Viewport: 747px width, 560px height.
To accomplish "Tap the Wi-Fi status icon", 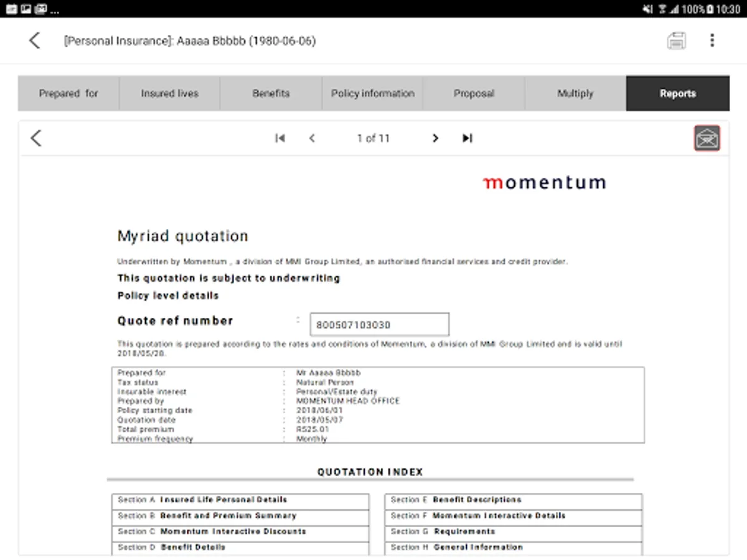I will point(662,9).
